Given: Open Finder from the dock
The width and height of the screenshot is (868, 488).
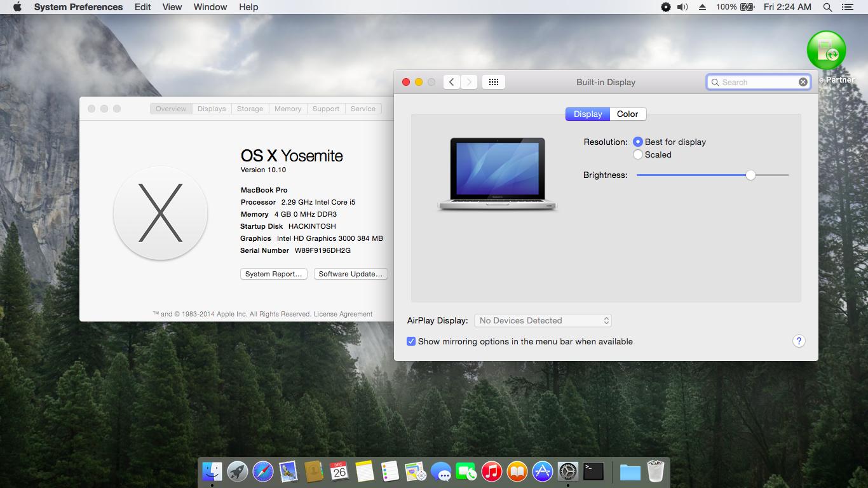Looking at the screenshot, I should tap(212, 471).
